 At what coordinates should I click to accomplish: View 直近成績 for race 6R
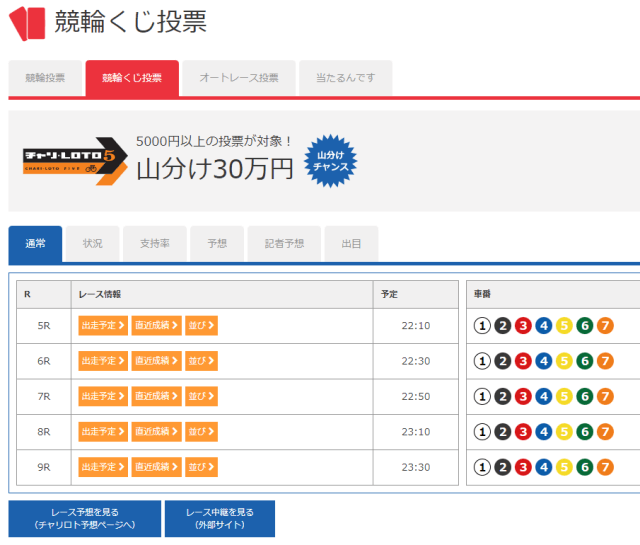(157, 361)
